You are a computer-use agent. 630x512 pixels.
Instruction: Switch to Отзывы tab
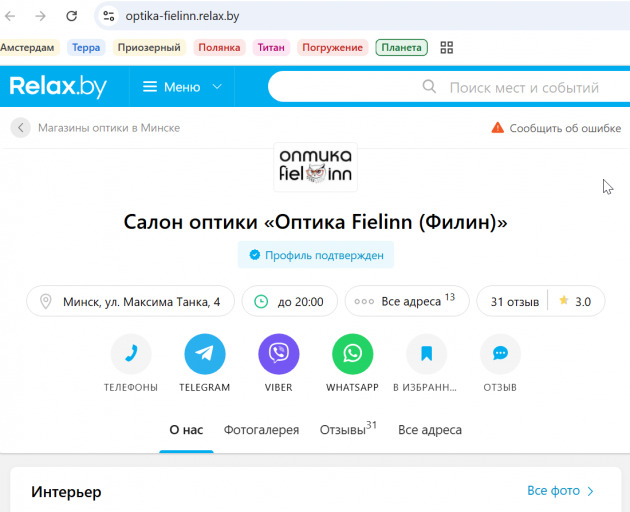[x=348, y=429]
